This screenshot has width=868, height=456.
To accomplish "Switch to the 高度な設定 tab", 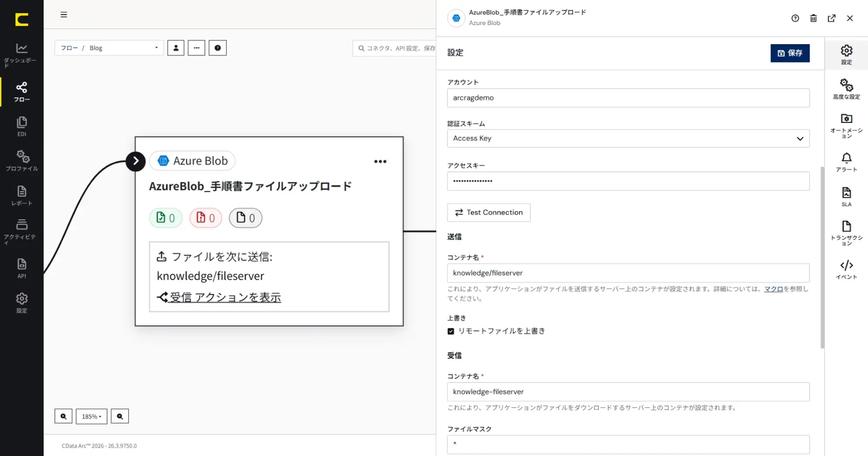I will [846, 89].
